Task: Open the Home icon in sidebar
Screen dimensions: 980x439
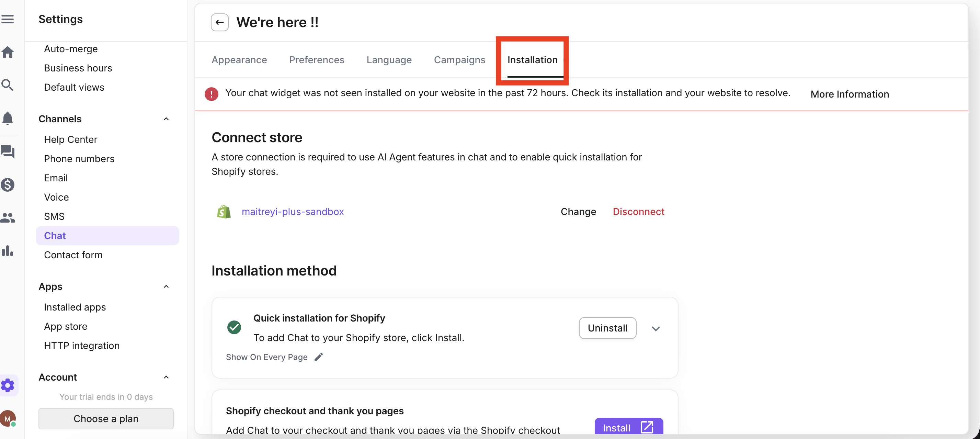Action: click(8, 52)
